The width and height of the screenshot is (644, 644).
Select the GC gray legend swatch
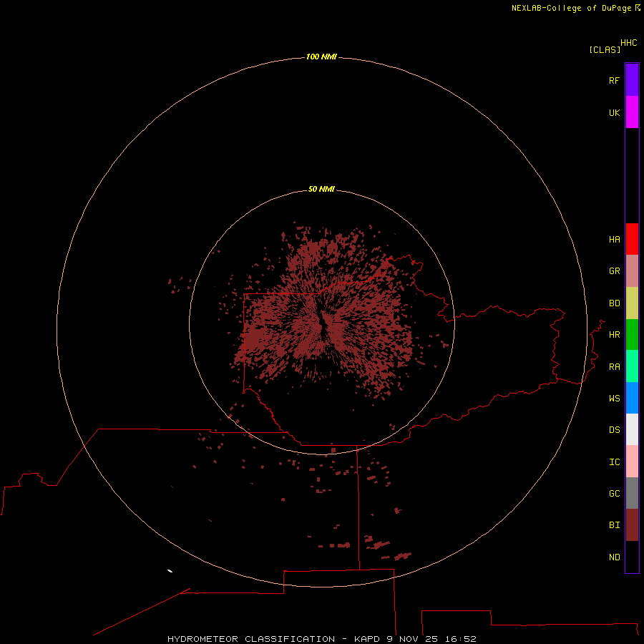[632, 493]
